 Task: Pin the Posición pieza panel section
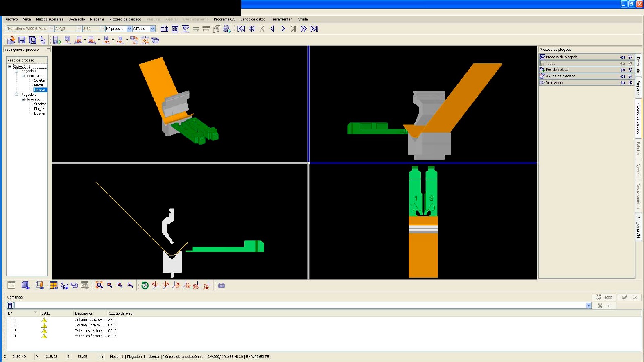[622, 70]
